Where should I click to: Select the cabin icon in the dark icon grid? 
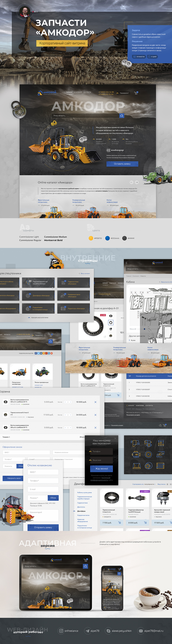point(135,443)
